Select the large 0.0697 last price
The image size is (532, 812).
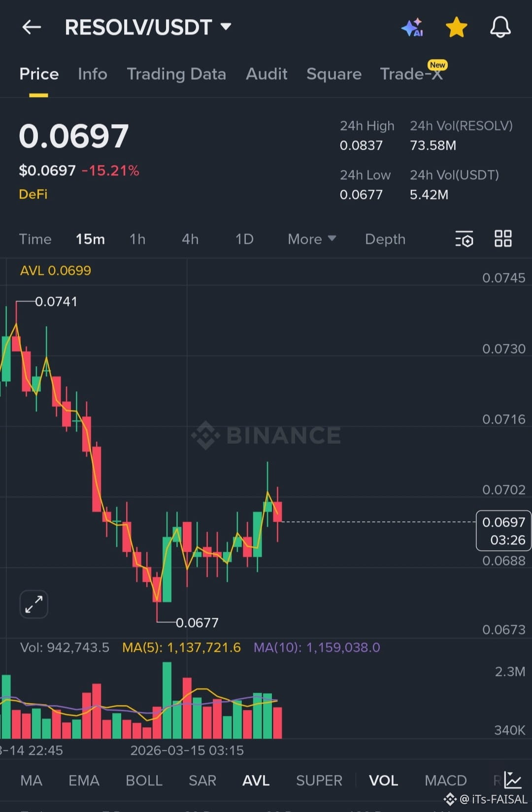(x=74, y=136)
